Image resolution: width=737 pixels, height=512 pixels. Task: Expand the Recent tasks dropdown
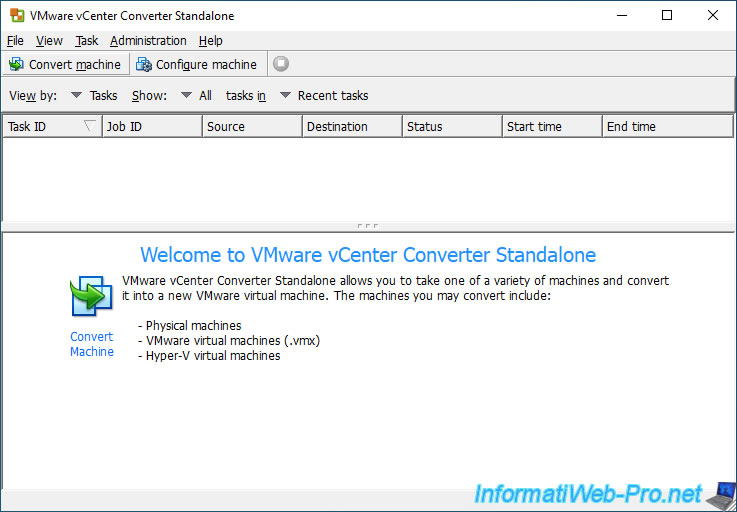tap(324, 95)
